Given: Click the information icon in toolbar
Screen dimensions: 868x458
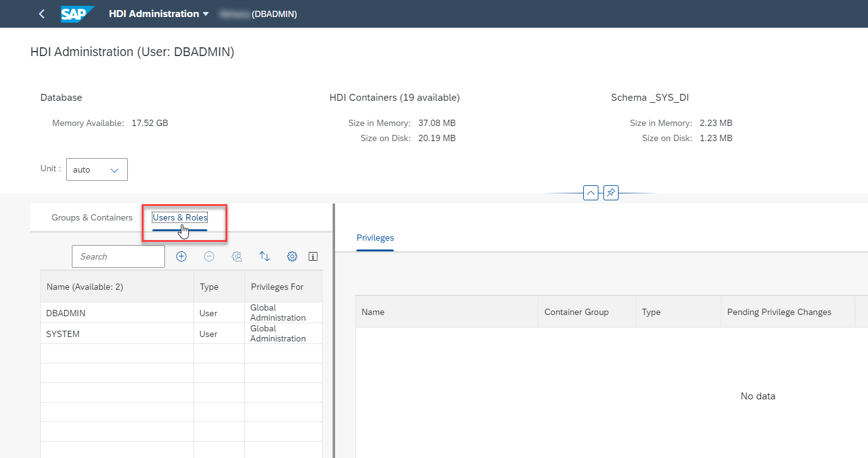Looking at the screenshot, I should pos(313,256).
